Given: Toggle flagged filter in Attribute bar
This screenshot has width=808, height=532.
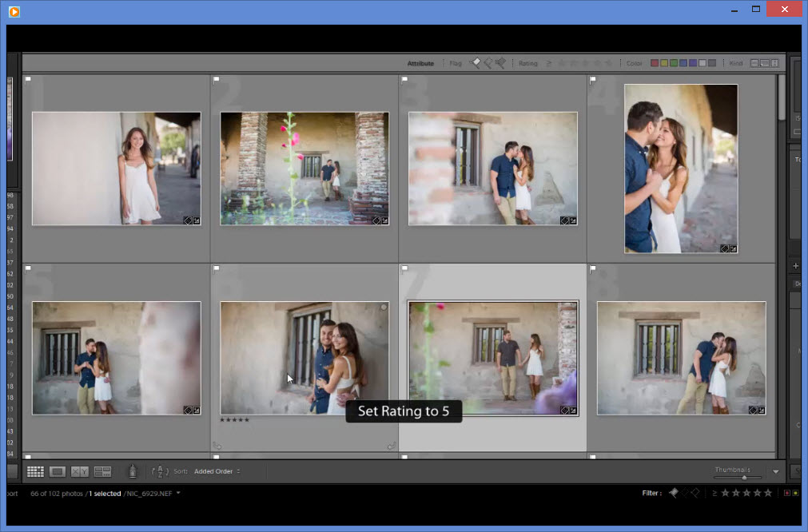Looking at the screenshot, I should (x=476, y=63).
